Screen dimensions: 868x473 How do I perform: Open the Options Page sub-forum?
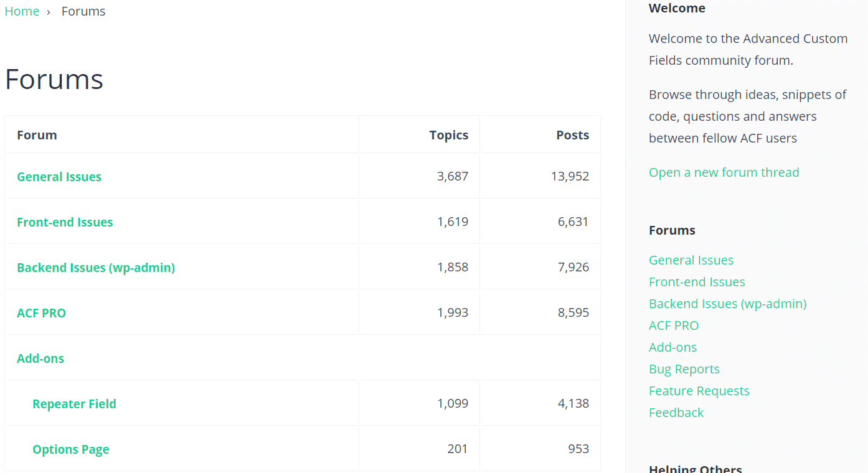[70, 449]
